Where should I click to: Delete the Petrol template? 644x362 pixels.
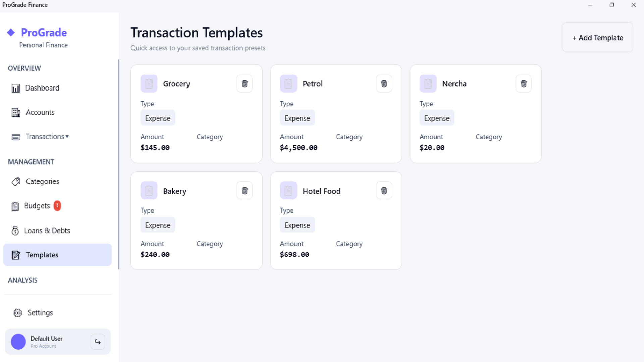(x=384, y=83)
